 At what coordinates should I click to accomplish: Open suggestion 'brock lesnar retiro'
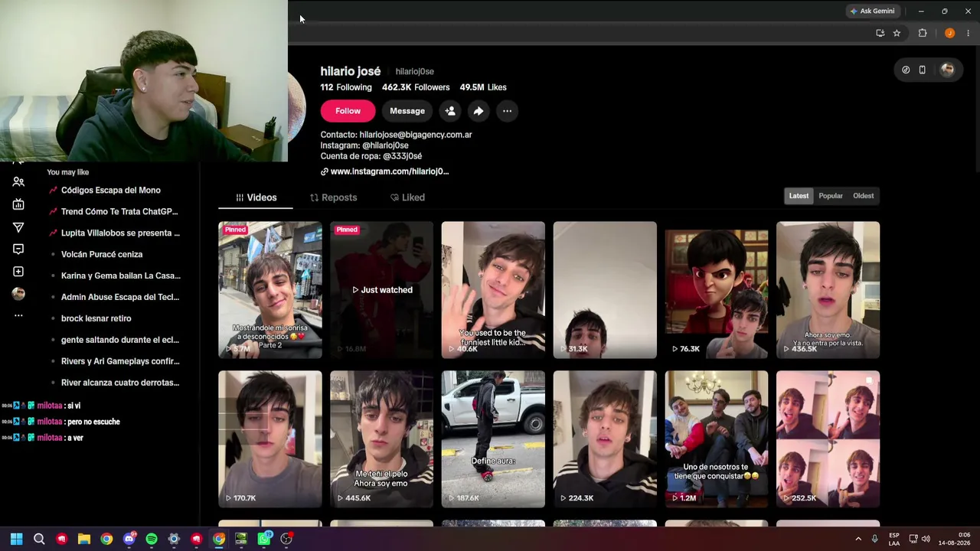pyautogui.click(x=96, y=319)
